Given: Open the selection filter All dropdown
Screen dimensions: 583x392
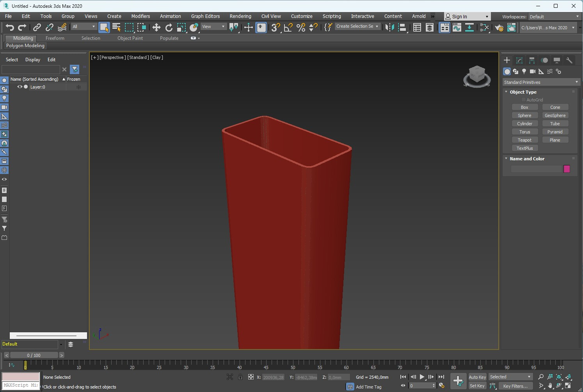Looking at the screenshot, I should coord(84,27).
